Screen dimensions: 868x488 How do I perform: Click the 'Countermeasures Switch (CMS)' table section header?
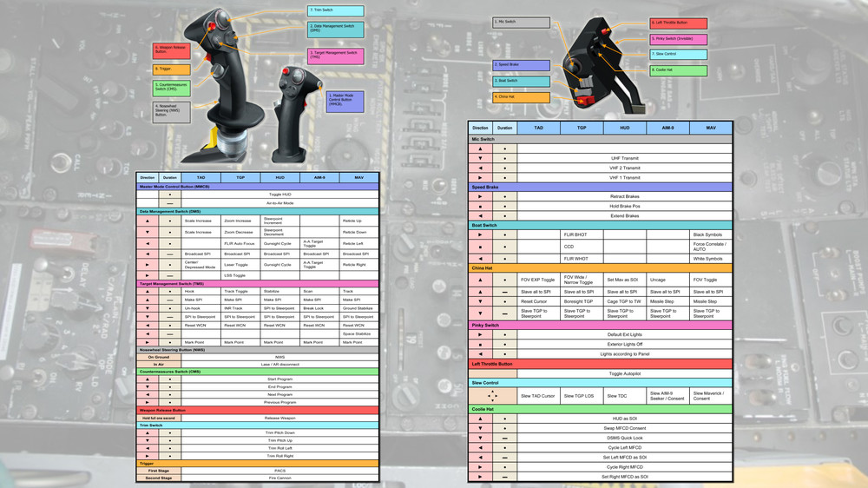(258, 372)
